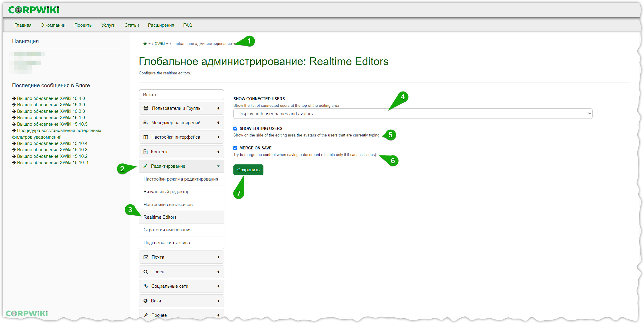Open Настройки режима редактирования item
Viewport: 644px width, 324px height.
pos(181,179)
